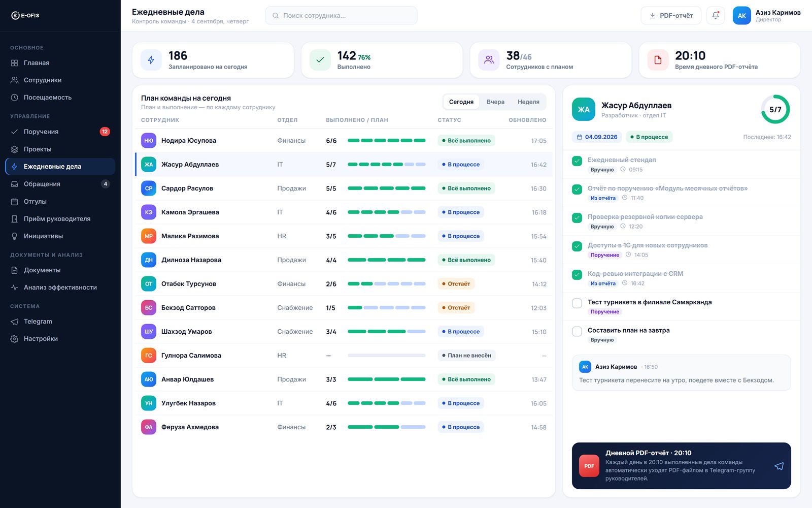812x508 pixels.
Task: Open the 04.09.2026 date picker chip
Action: (x=597, y=137)
